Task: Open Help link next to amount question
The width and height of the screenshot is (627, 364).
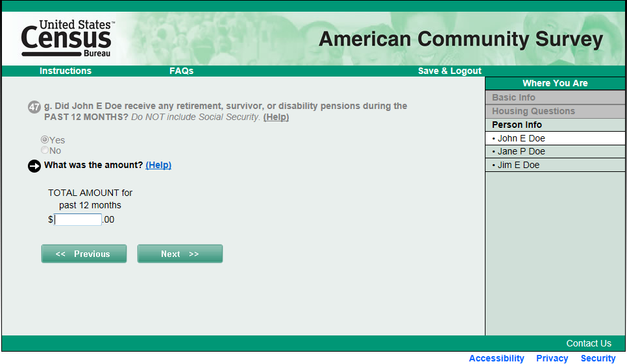Action: click(158, 165)
